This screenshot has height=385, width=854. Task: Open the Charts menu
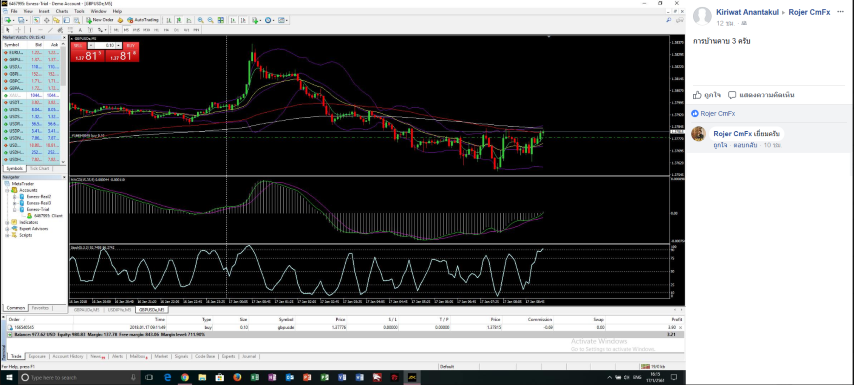(62, 11)
